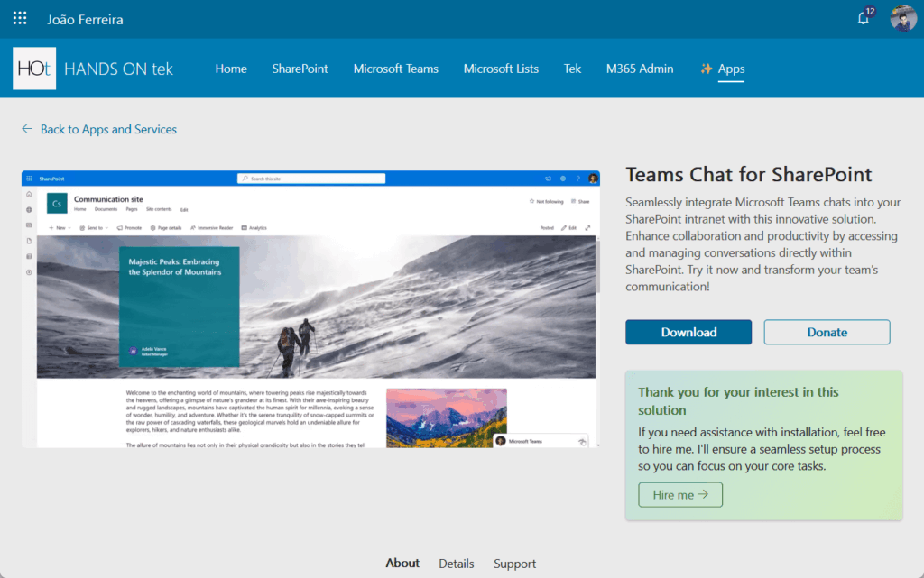The height and width of the screenshot is (578, 924).
Task: Open the user profile picture menu
Action: tap(902, 18)
